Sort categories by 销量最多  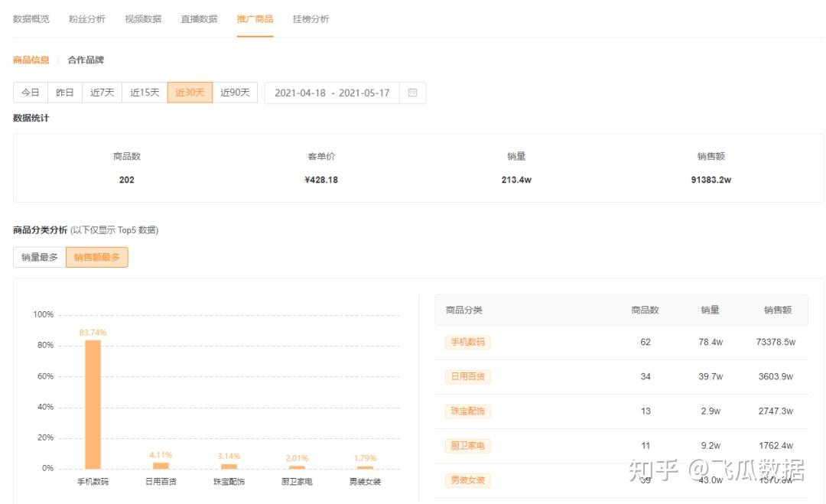coord(40,258)
